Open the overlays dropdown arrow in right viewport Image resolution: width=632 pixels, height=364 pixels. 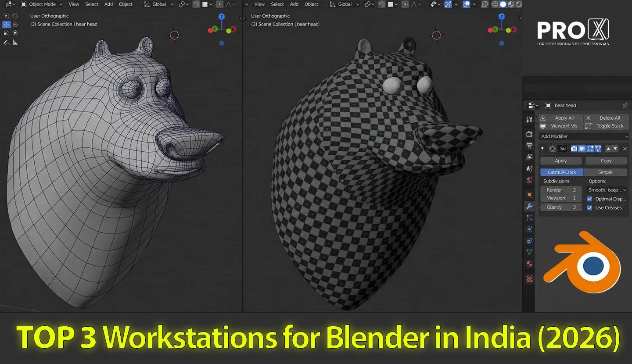click(x=474, y=4)
